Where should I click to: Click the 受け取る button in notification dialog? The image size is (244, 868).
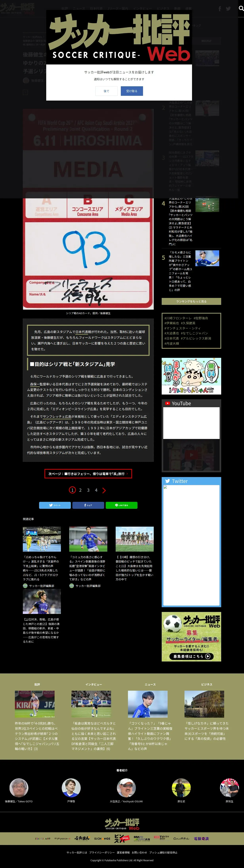pos(132,91)
